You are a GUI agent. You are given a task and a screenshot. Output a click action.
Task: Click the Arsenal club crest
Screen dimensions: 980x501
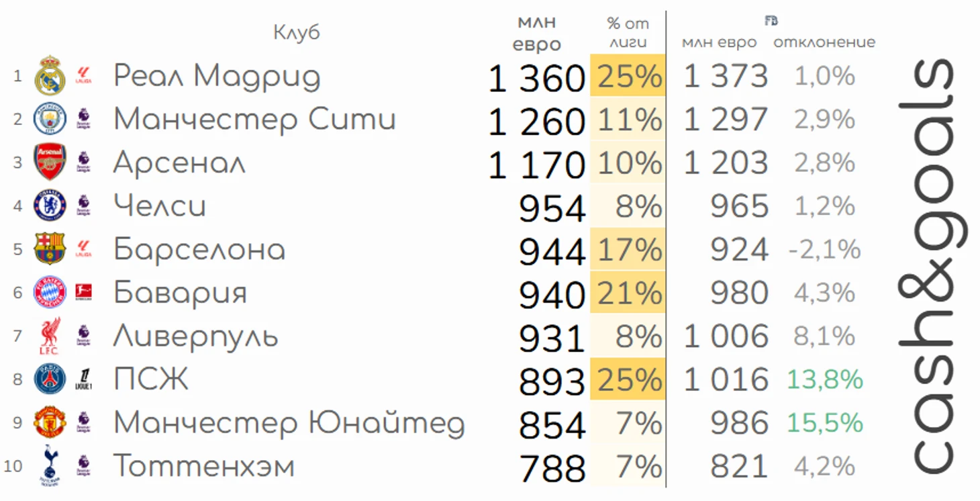[x=50, y=163]
